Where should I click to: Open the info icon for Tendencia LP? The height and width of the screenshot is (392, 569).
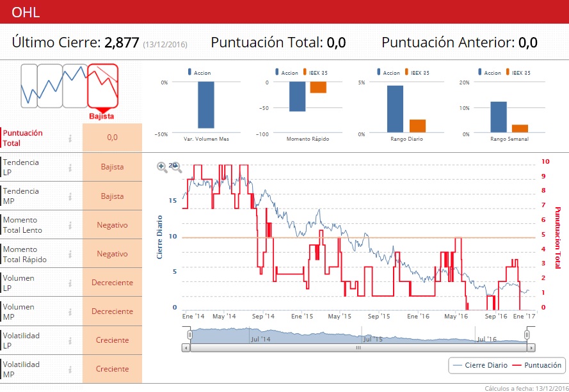[x=70, y=168]
